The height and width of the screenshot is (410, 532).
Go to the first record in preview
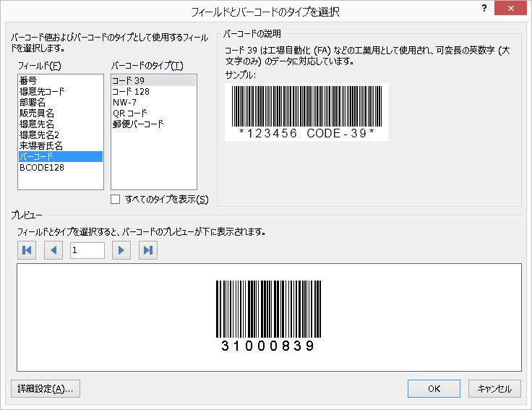coord(27,250)
